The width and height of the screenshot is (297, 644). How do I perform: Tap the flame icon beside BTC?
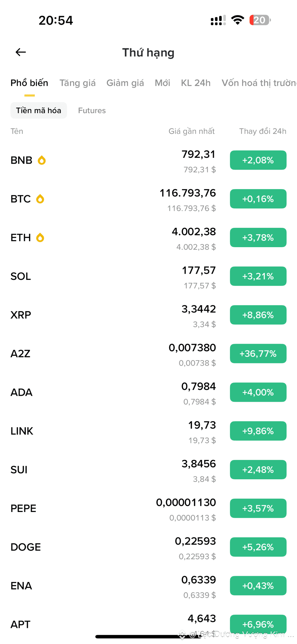click(40, 199)
